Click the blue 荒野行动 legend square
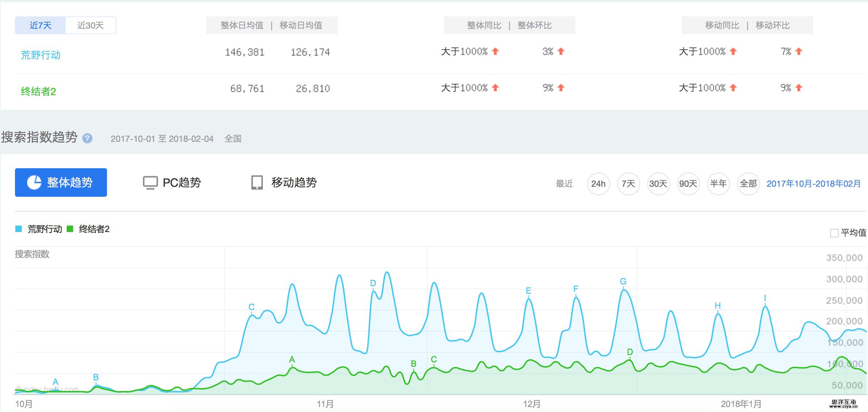 point(19,229)
